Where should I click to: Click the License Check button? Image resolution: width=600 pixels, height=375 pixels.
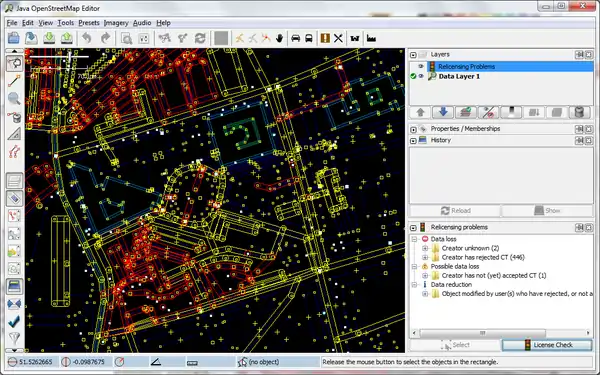(547, 345)
